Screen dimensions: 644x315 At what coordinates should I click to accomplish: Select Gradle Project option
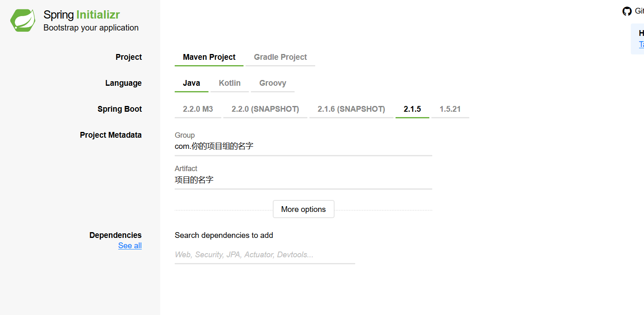pyautogui.click(x=280, y=57)
